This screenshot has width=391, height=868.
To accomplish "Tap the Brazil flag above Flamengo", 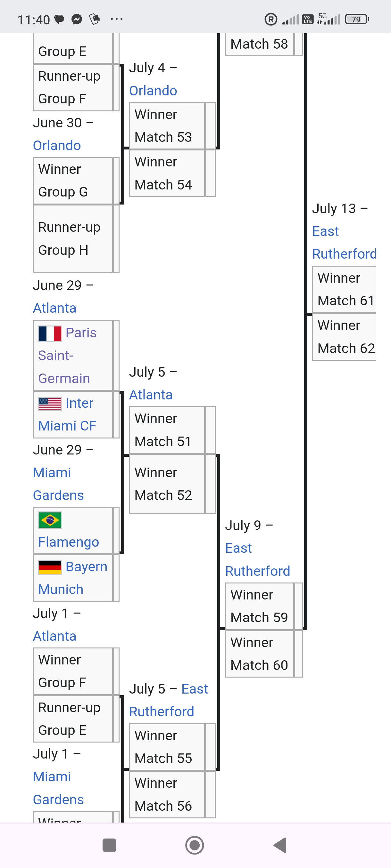I will pyautogui.click(x=50, y=520).
